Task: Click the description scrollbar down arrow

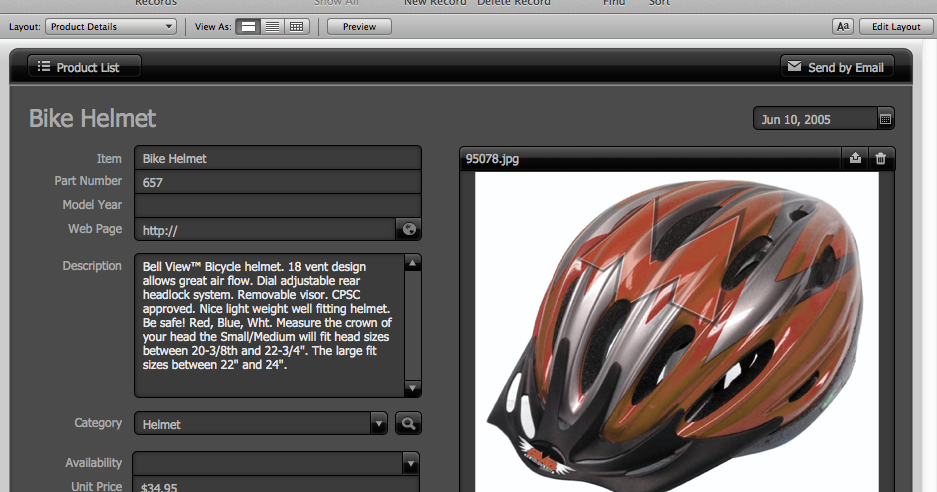Action: (x=413, y=388)
